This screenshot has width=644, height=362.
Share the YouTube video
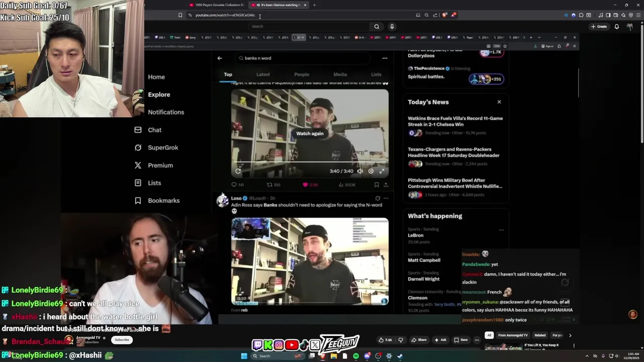419,340
